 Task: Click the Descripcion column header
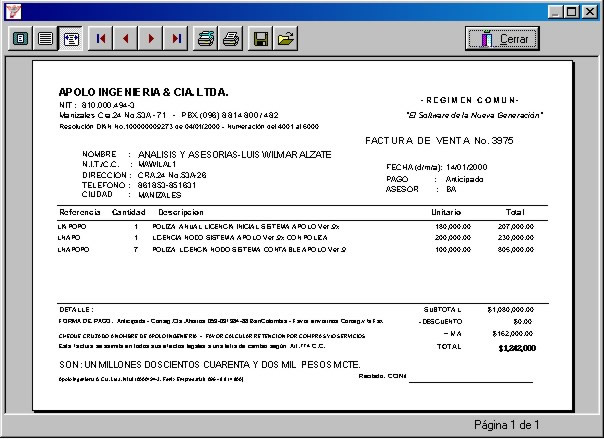(181, 212)
